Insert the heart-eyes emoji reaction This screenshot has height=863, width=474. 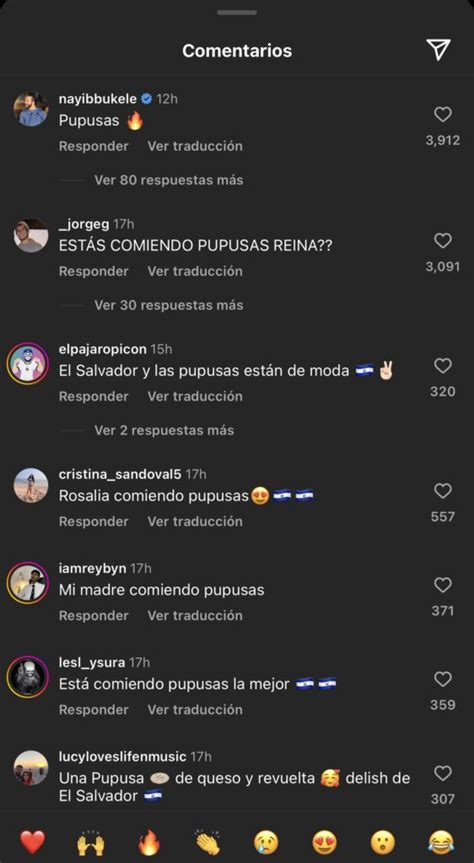coord(324,842)
